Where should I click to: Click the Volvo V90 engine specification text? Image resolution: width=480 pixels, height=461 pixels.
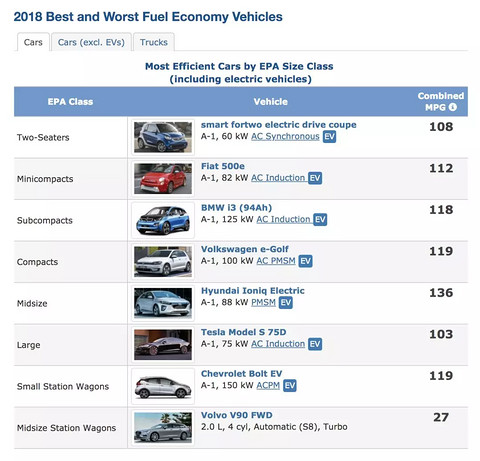coord(274,427)
